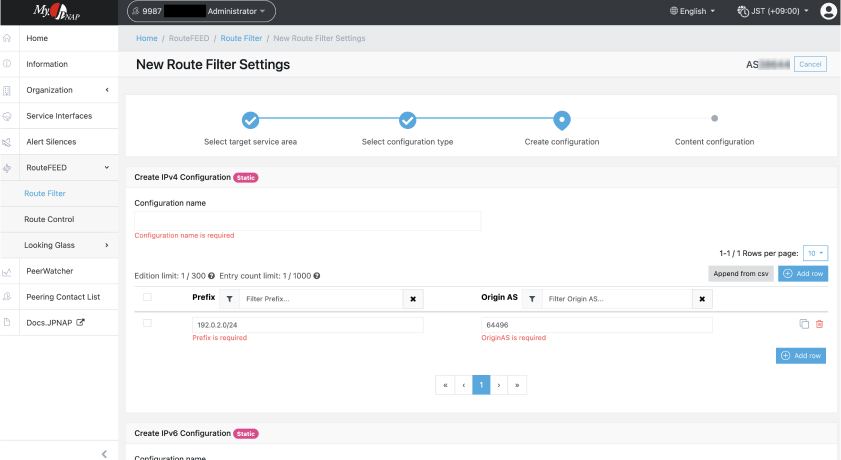Click the duplicate row copy icon
This screenshot has width=841, height=460.
coord(804,324)
